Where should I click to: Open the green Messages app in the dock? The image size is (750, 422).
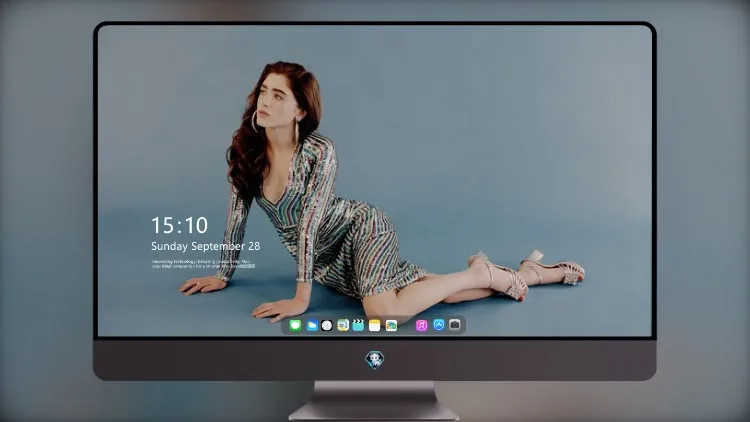295,325
